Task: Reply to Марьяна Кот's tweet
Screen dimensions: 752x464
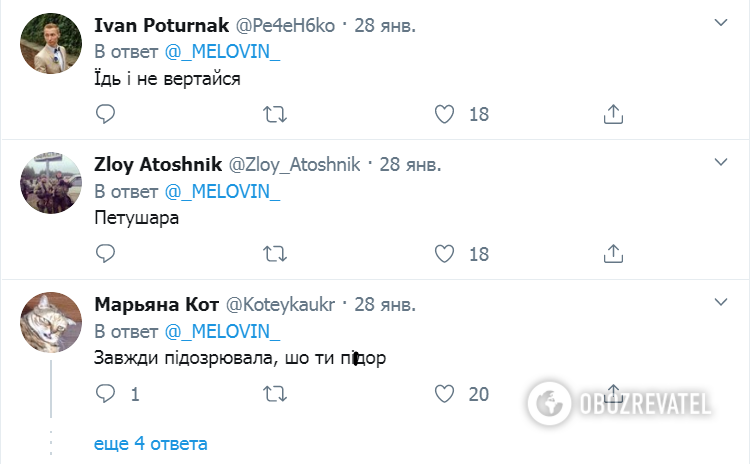Action: coord(106,394)
